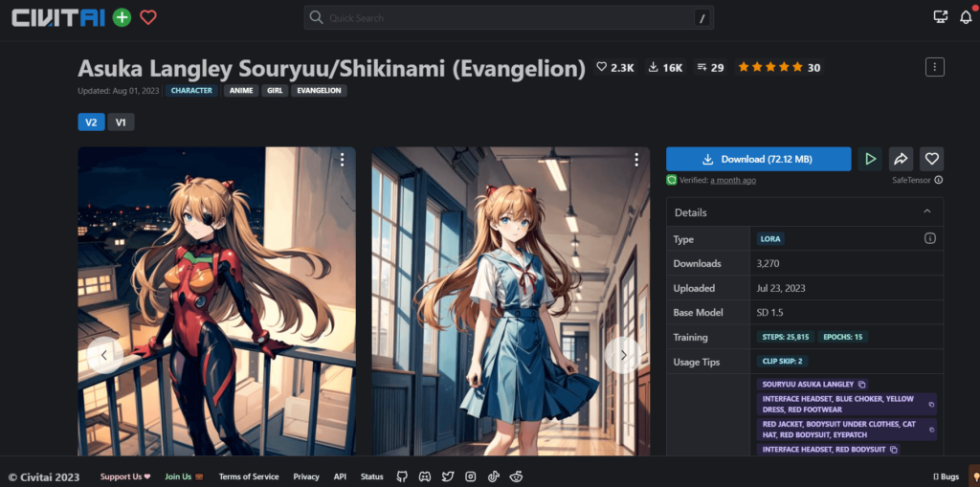Click Download (72.12 MB) button
The height and width of the screenshot is (487, 980).
point(758,159)
